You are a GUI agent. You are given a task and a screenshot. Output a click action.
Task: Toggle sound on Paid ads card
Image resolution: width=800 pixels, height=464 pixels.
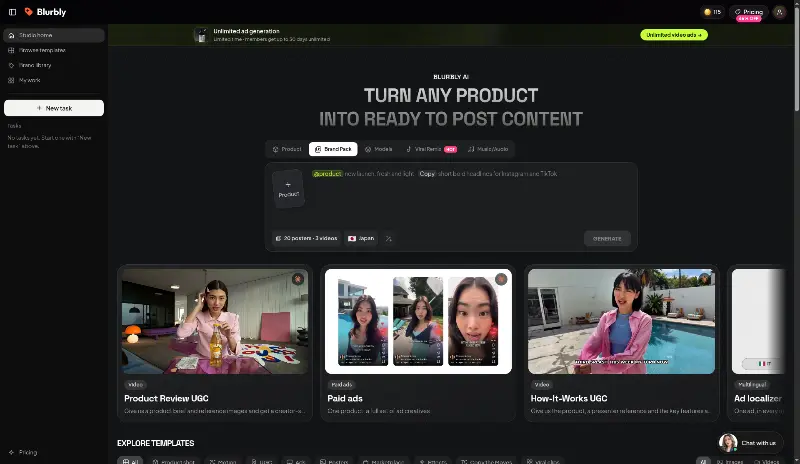click(x=501, y=279)
